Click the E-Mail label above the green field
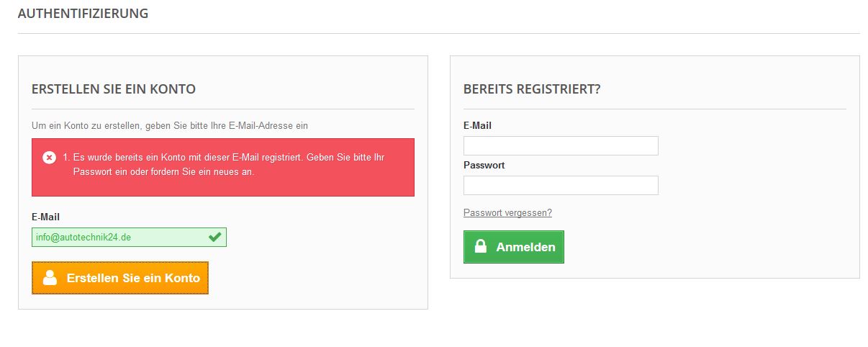The image size is (868, 347). click(x=45, y=217)
